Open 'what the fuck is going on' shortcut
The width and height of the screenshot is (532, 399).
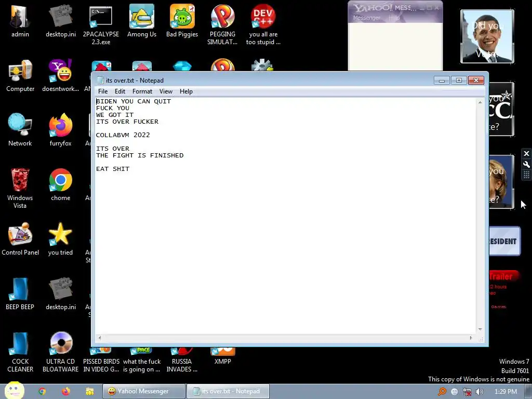[142, 361]
